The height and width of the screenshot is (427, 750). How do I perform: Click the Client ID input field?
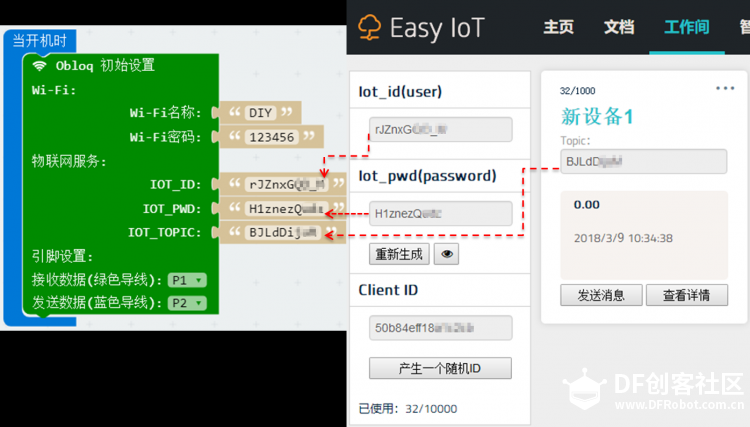pyautogui.click(x=440, y=328)
